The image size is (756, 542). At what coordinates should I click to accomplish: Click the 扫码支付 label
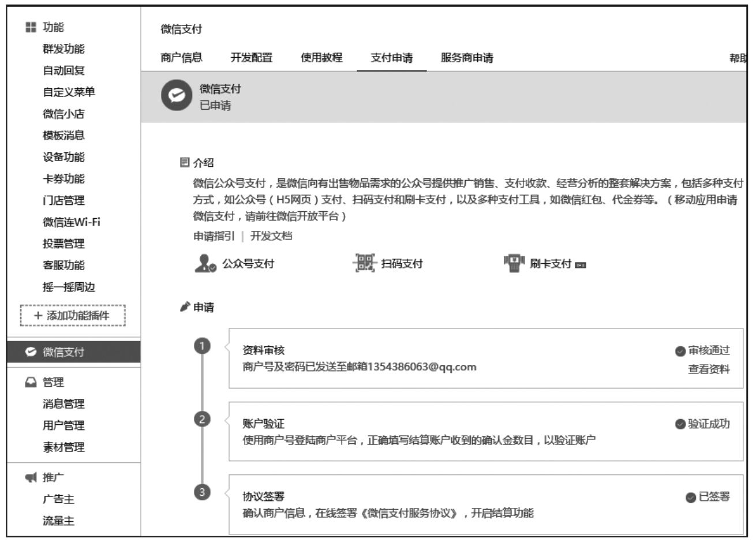click(402, 264)
